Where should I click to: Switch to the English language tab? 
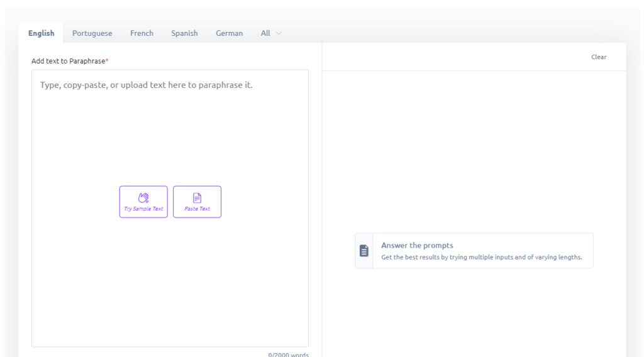click(42, 33)
